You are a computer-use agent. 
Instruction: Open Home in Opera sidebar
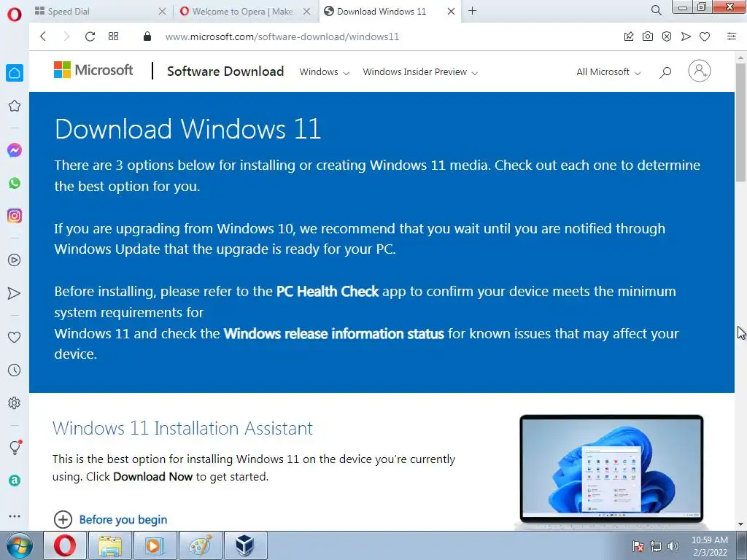[x=15, y=73]
